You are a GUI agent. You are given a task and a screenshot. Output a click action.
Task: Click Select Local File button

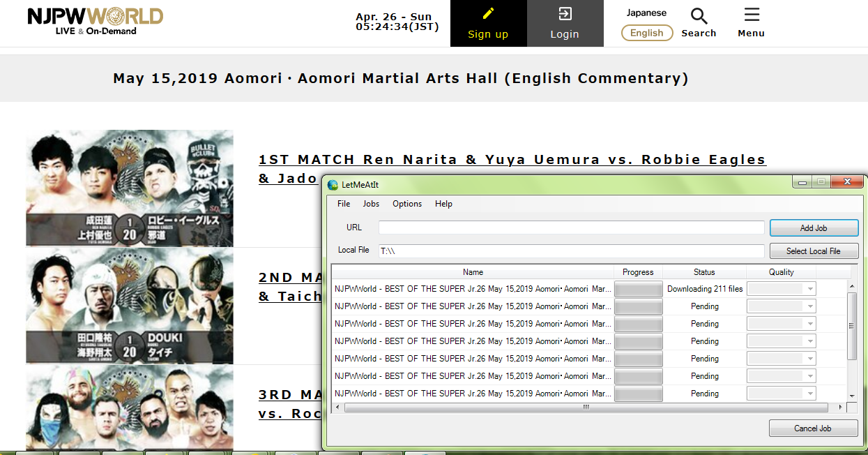point(813,251)
